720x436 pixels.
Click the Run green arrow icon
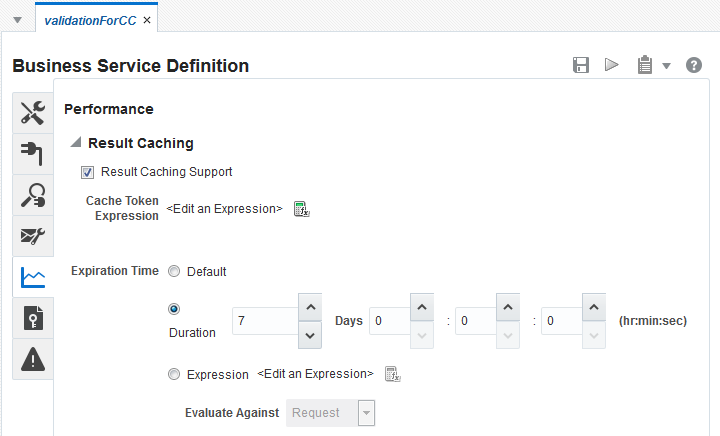pos(611,65)
